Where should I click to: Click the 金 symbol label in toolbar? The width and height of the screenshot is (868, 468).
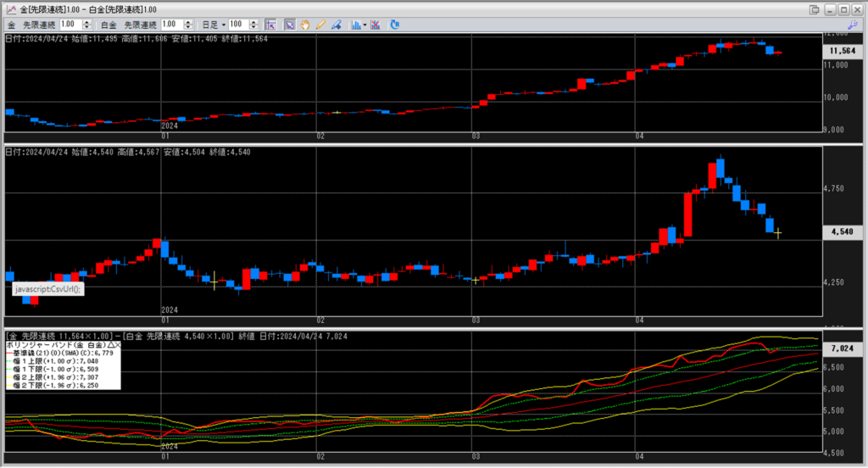coord(13,25)
